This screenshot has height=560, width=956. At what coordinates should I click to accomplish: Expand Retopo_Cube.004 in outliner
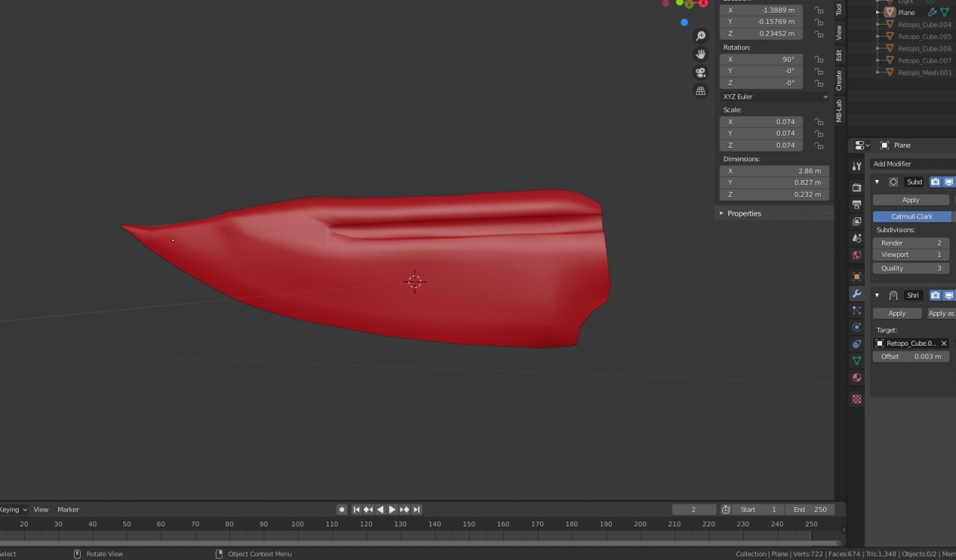(x=878, y=25)
